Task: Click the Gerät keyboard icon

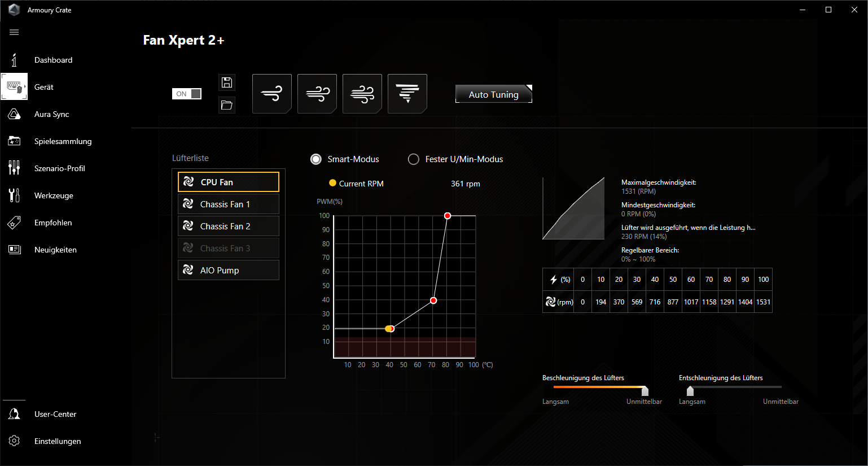Action: click(x=14, y=87)
